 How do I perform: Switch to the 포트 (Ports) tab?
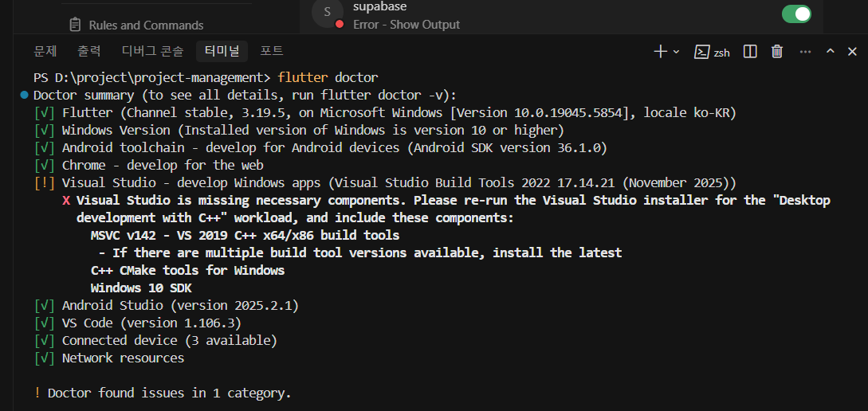(x=272, y=51)
